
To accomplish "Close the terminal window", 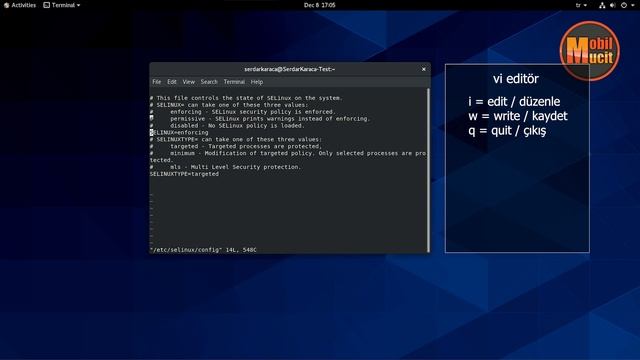I will tap(424, 69).
